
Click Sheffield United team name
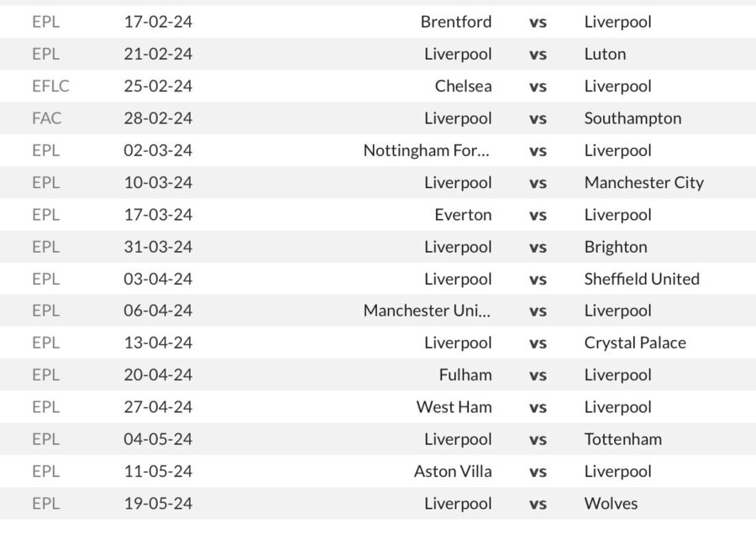click(642, 279)
